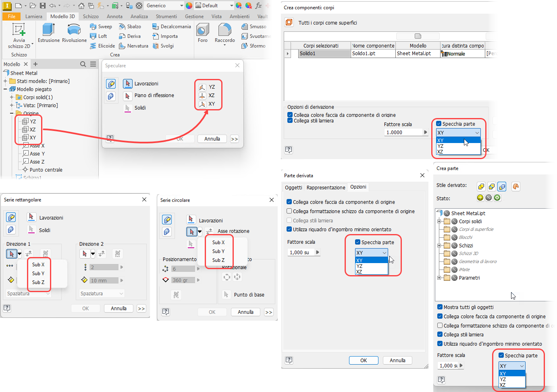The width and height of the screenshot is (557, 392).
Task: Switch to the Lamiera ribbon tab
Action: point(34,17)
